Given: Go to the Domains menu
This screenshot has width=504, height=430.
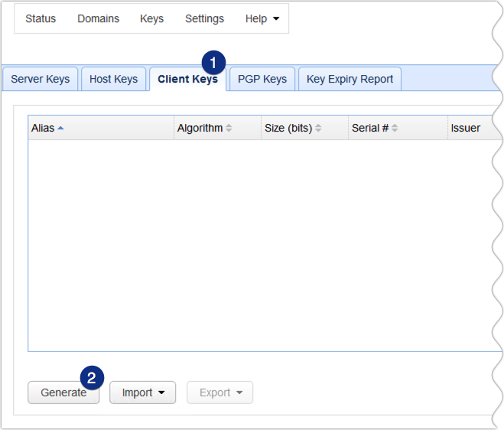Looking at the screenshot, I should [98, 19].
